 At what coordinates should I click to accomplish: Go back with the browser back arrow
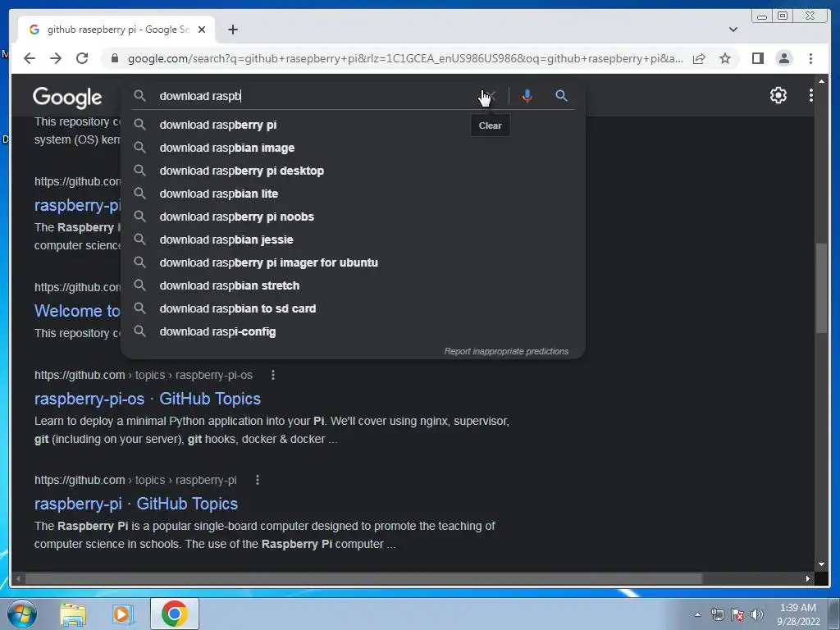30,58
